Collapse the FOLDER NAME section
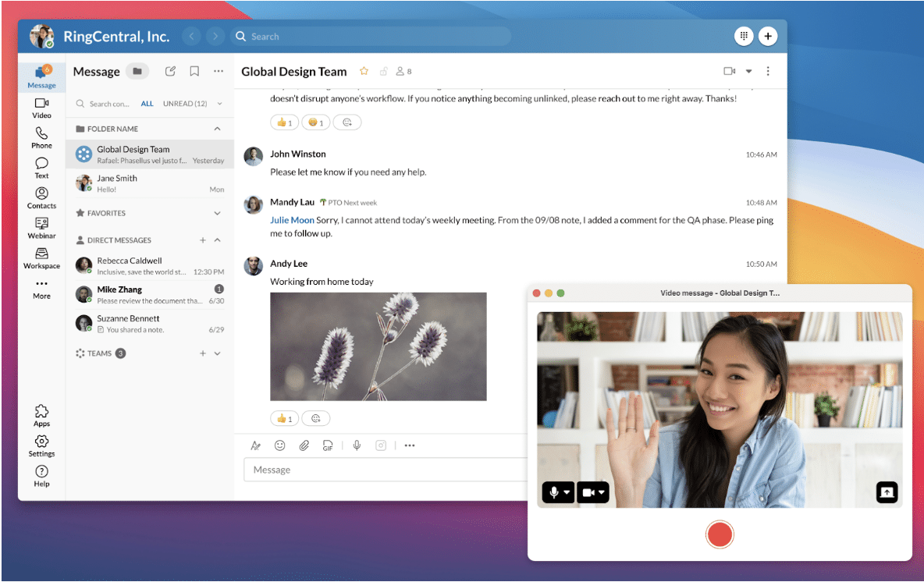The image size is (924, 582). click(217, 129)
